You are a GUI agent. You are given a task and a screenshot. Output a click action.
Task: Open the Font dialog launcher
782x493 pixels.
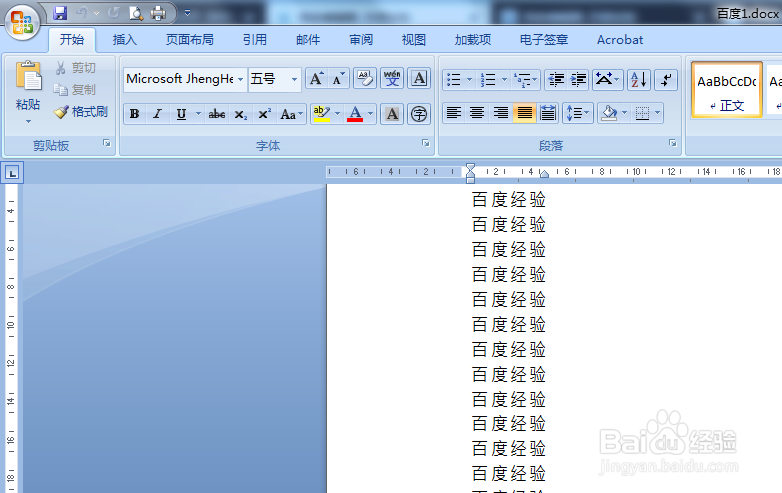pos(425,143)
